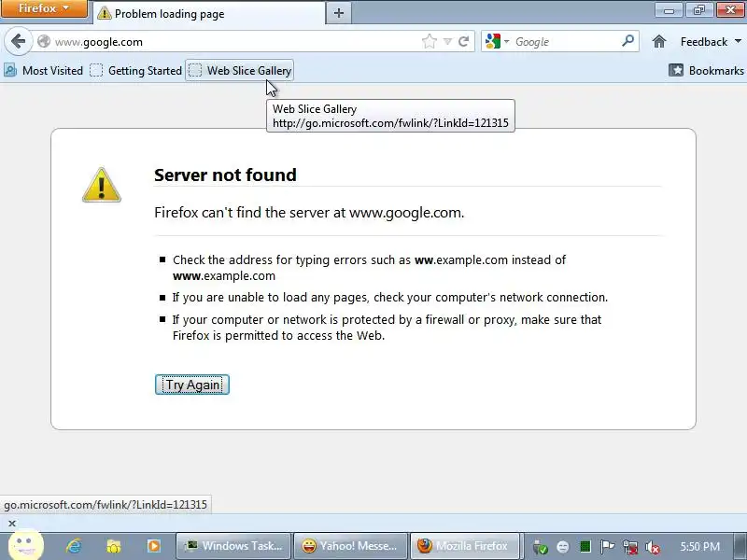Click the Mozilla Firefox taskbar button
Image resolution: width=747 pixels, height=560 pixels.
(x=464, y=546)
